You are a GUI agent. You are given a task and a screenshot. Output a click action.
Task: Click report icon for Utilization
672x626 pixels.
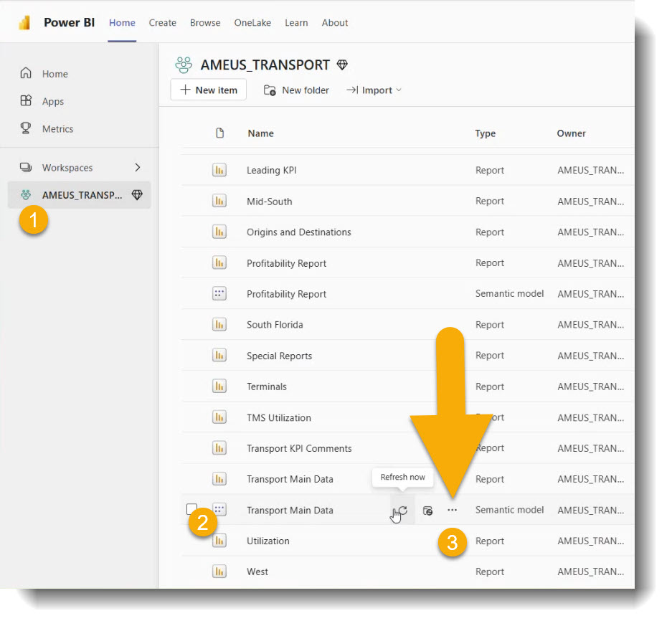coord(219,540)
